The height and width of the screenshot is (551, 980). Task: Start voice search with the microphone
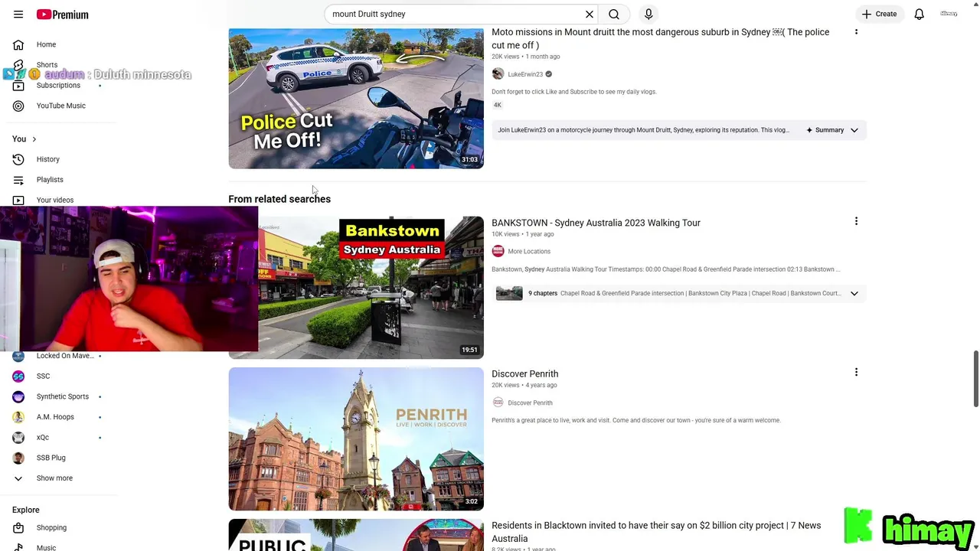coord(648,14)
